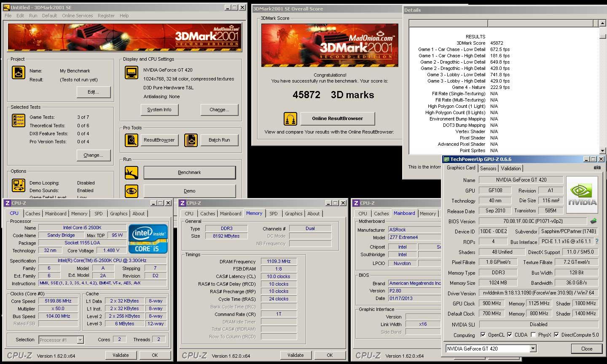
Task: Click the Selected Tests checklist icon
Action: click(x=19, y=120)
